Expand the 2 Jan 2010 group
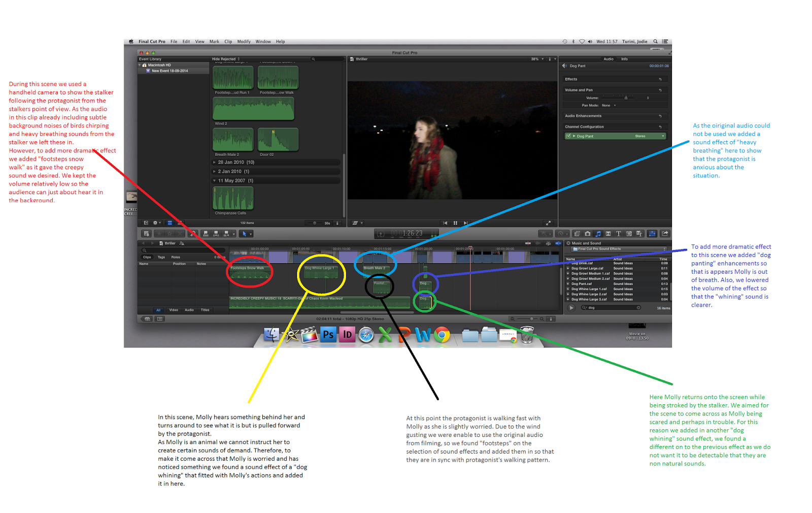This screenshot has width=812, height=513. pos(215,172)
